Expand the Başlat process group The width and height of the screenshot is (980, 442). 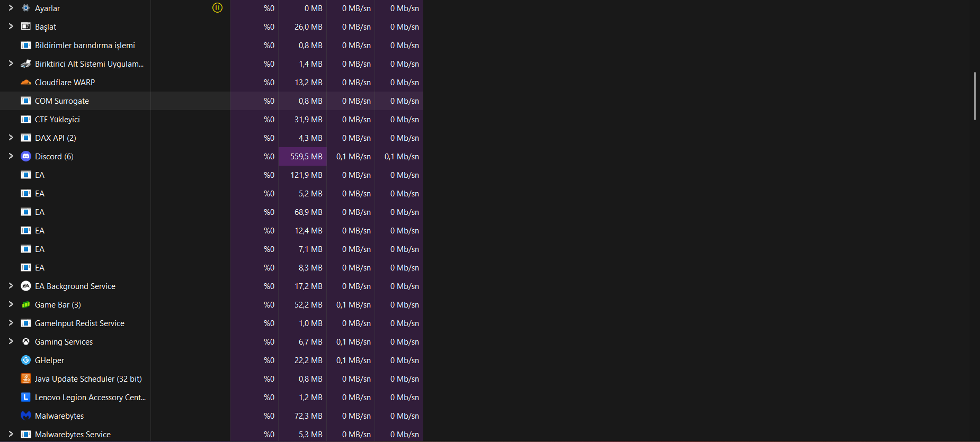[11, 26]
